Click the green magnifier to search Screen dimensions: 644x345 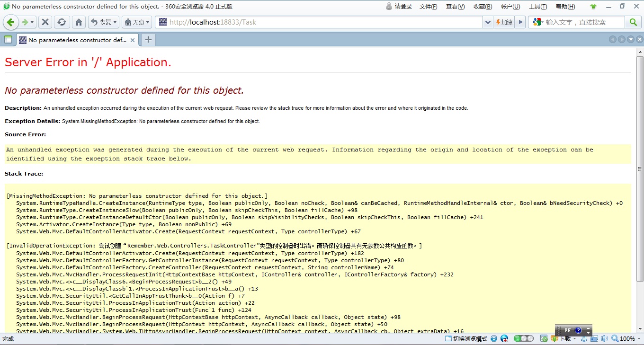633,22
